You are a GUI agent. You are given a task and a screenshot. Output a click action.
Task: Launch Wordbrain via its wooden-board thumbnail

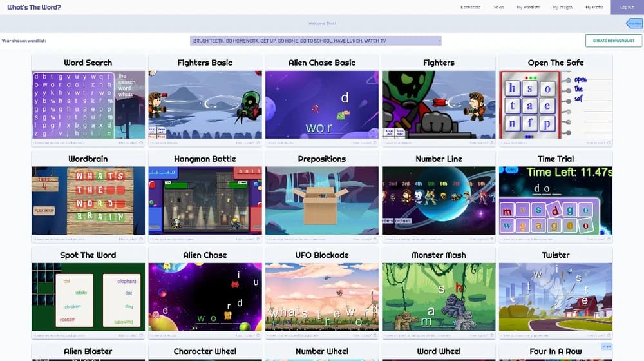[x=88, y=200]
